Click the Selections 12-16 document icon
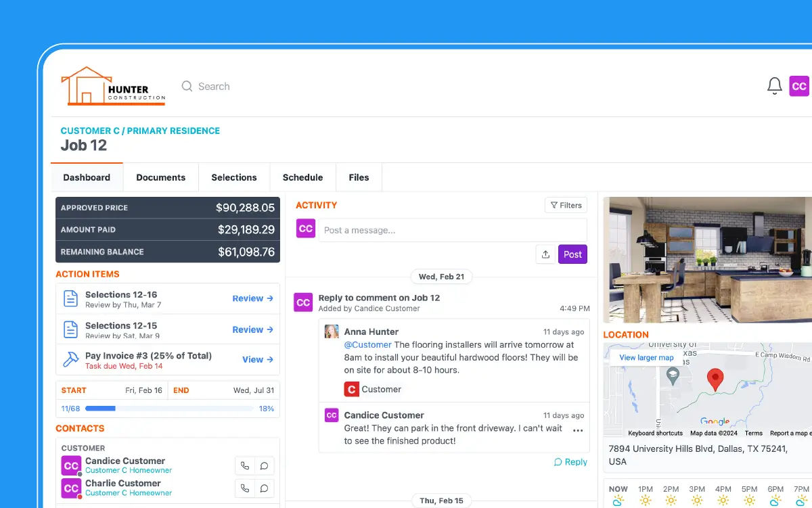The width and height of the screenshot is (812, 508). [71, 298]
